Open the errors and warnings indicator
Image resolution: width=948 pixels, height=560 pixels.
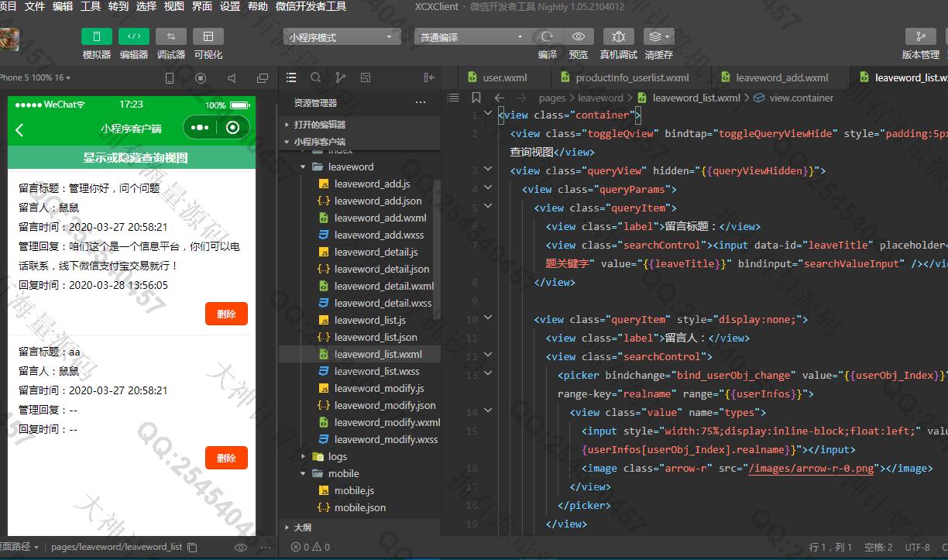[x=310, y=547]
